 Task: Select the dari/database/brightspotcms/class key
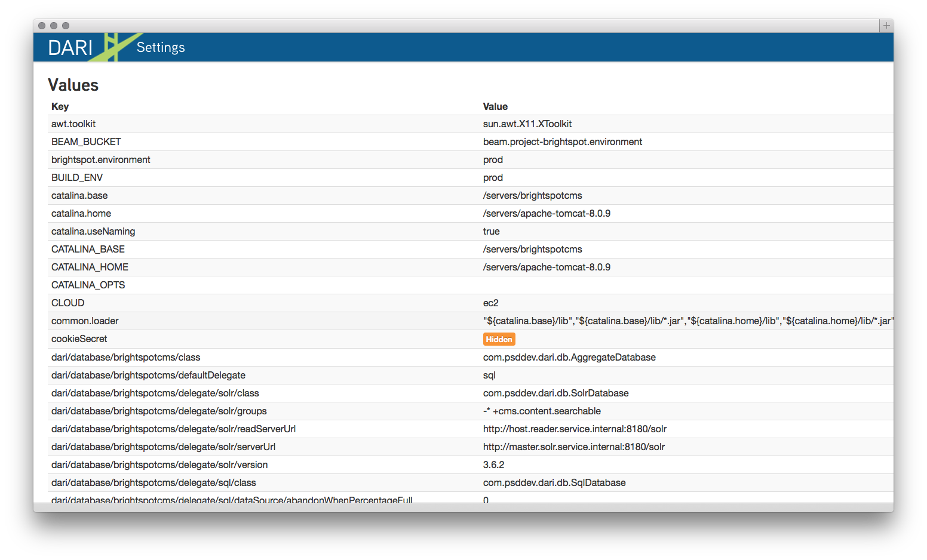click(x=125, y=357)
